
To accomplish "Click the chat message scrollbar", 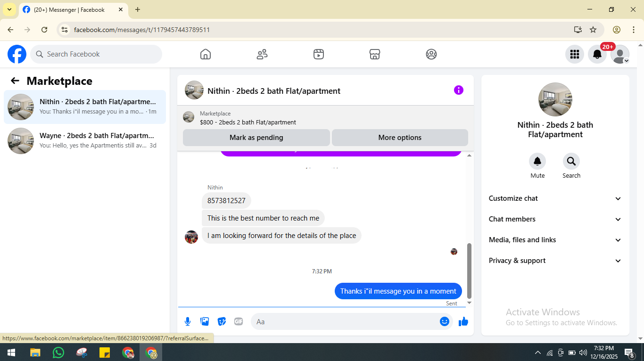I will tap(469, 271).
